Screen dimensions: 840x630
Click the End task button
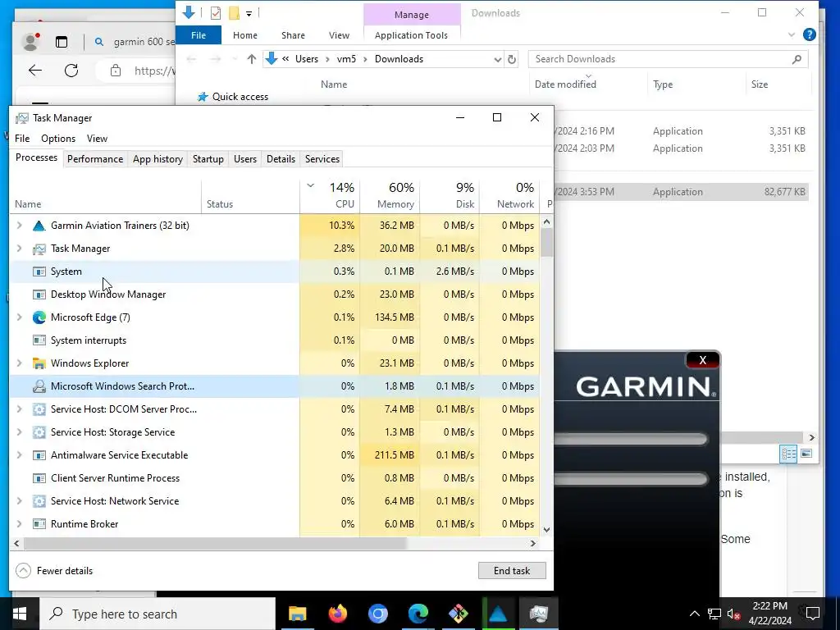point(512,571)
